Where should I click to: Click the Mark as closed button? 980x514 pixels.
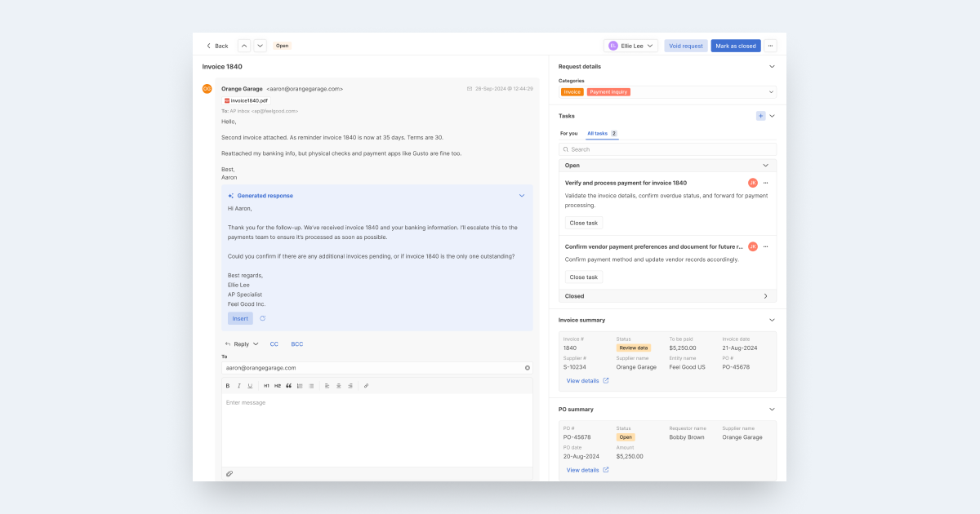click(736, 46)
